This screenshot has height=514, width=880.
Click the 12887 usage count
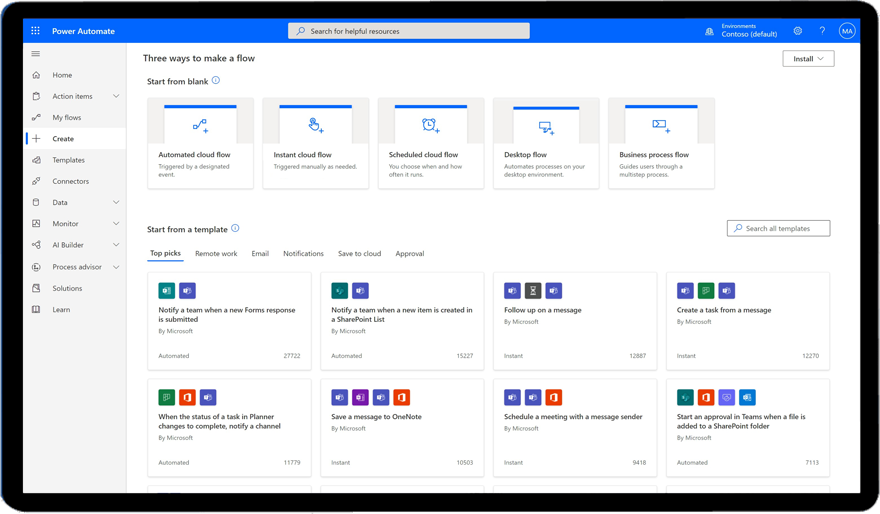(x=638, y=356)
